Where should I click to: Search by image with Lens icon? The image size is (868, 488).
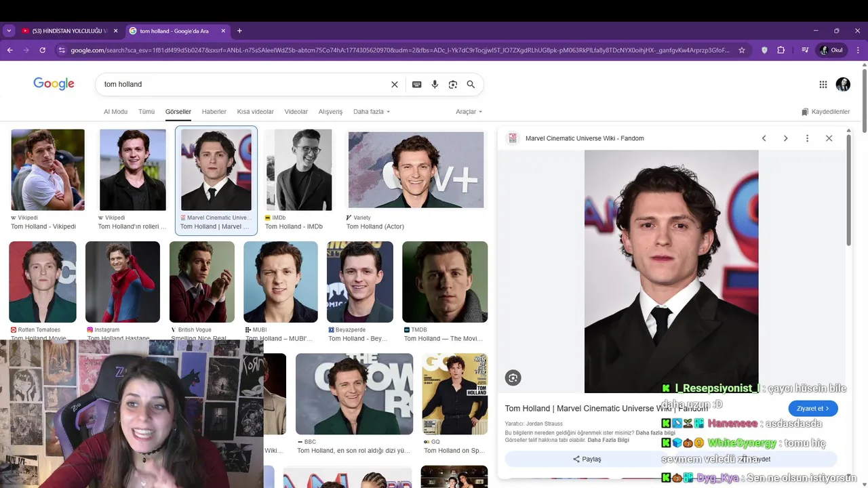(453, 85)
